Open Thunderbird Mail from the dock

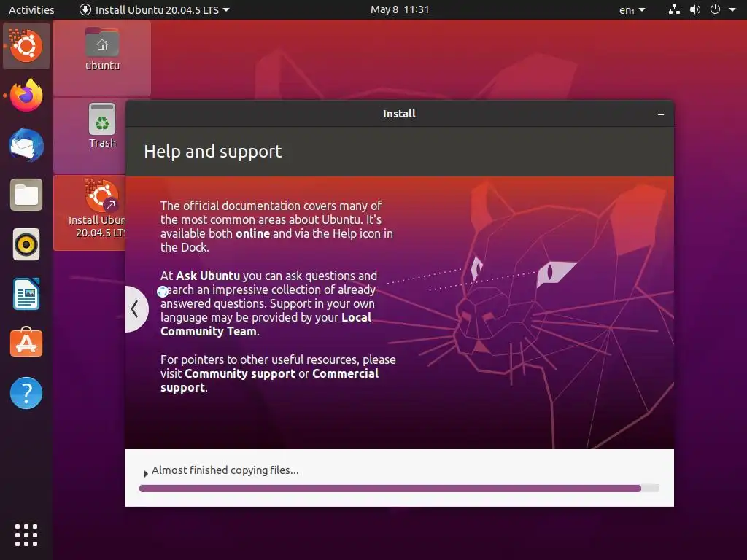[x=26, y=145]
